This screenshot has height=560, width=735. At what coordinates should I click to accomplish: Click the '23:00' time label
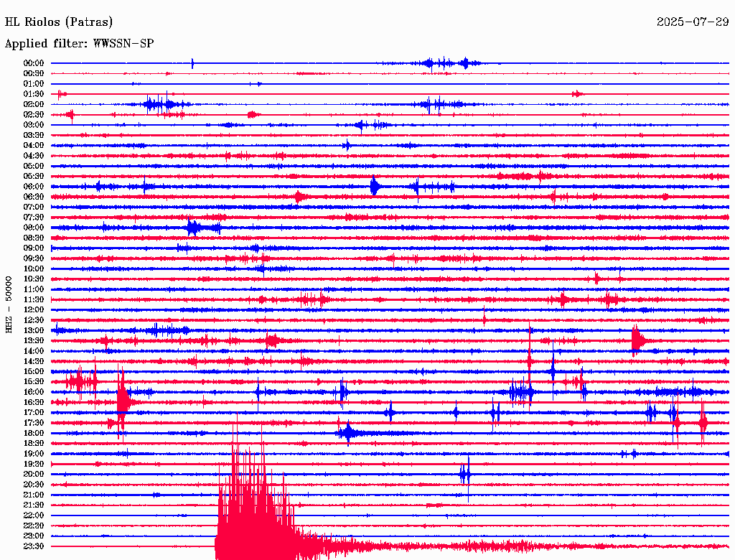tap(34, 536)
